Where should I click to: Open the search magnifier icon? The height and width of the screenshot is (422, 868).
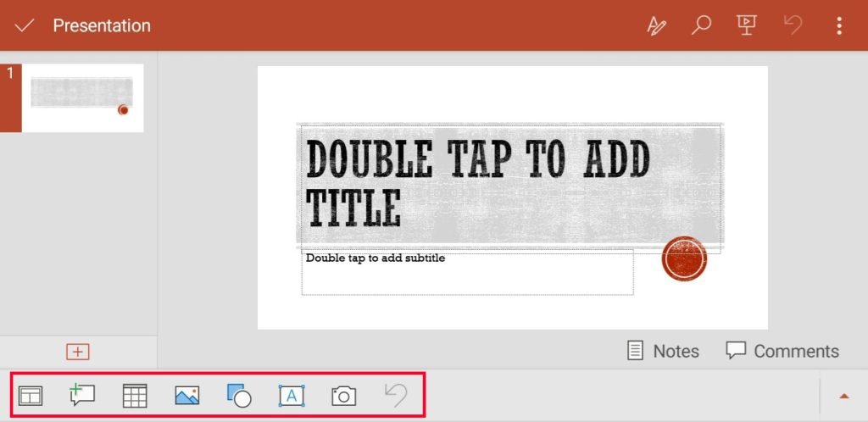(x=701, y=25)
